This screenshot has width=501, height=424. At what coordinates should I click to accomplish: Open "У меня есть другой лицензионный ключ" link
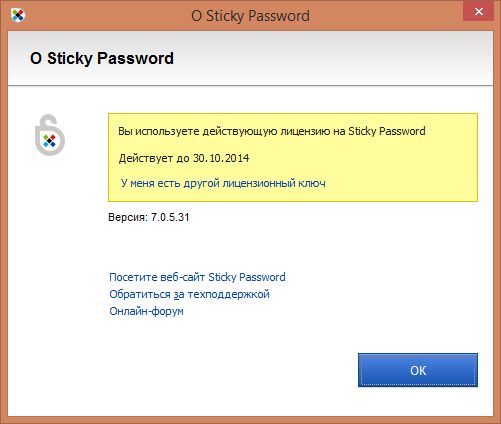(x=223, y=183)
